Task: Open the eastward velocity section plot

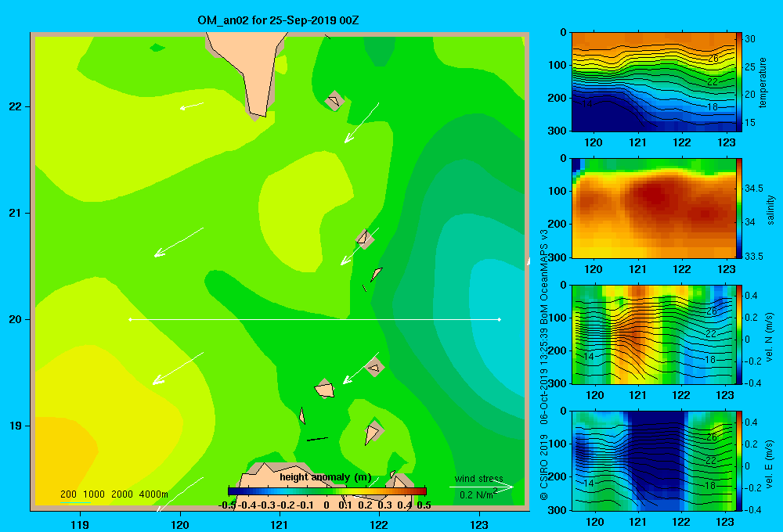Action: point(654,461)
